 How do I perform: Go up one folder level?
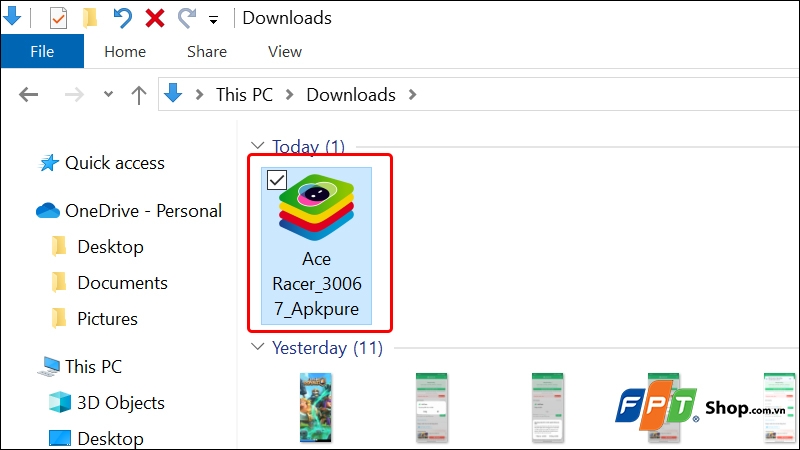139,95
